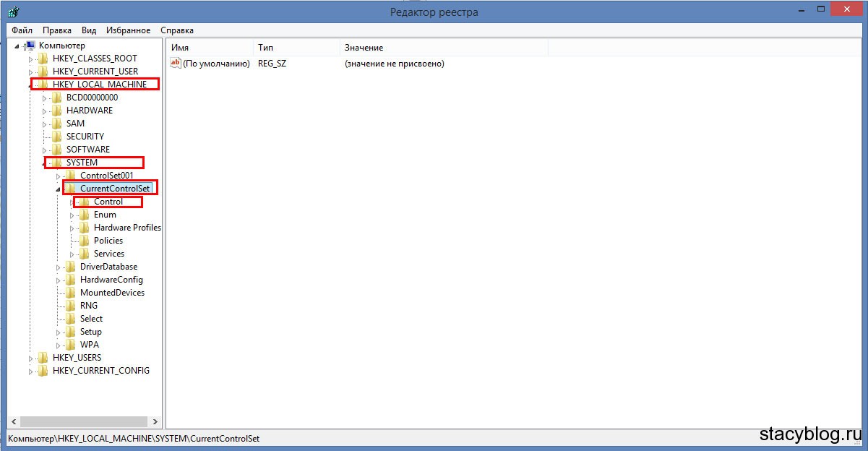
Task: Select the DriverDatabase key label
Action: pos(108,267)
